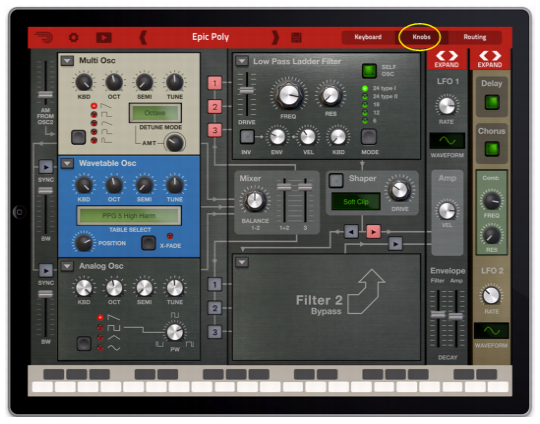
Task: Click the Mixer BALANCE 1-2 knob
Action: 255,201
